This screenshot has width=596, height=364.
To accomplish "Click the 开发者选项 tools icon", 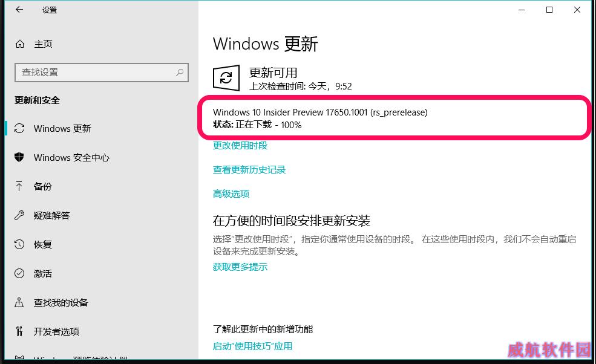I will [x=19, y=331].
